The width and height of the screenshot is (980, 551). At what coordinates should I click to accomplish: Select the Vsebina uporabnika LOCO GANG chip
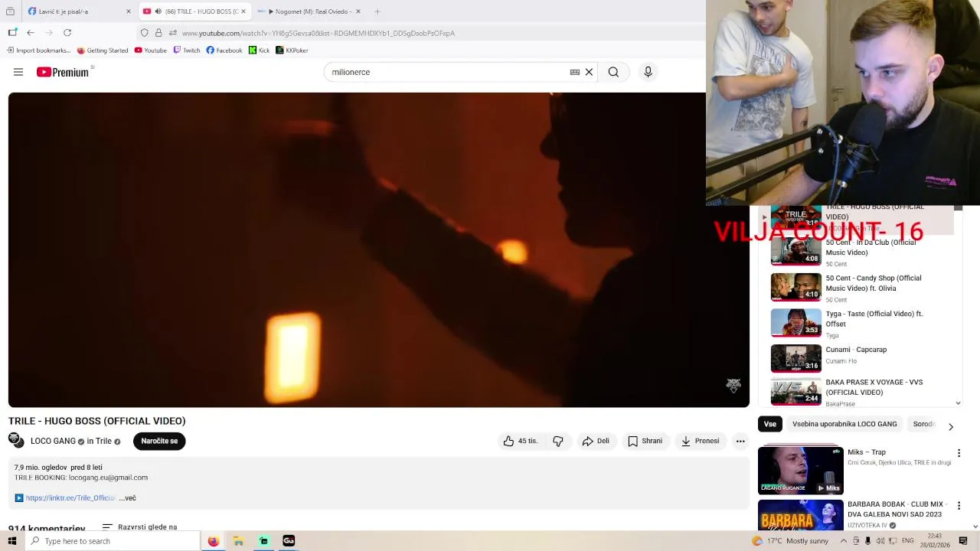point(844,424)
